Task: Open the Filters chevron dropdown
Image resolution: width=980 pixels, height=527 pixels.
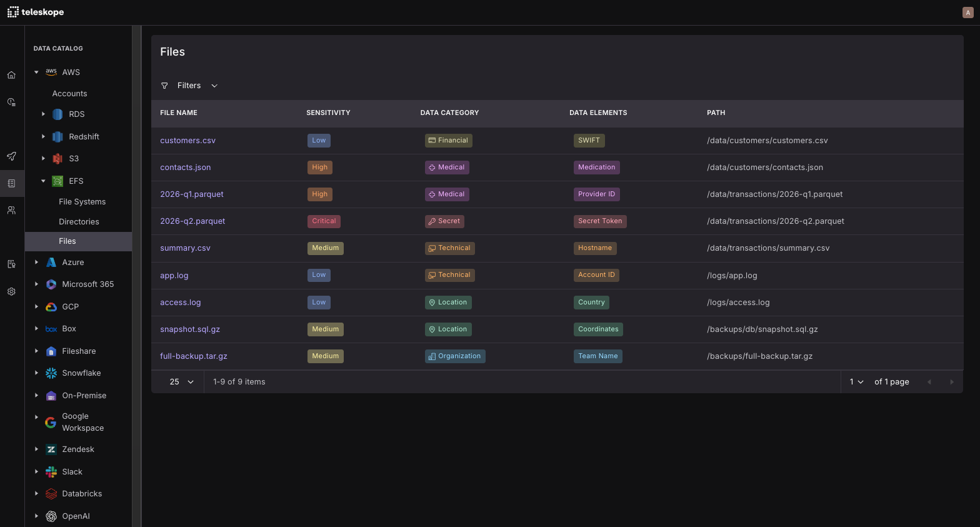Action: (214, 86)
